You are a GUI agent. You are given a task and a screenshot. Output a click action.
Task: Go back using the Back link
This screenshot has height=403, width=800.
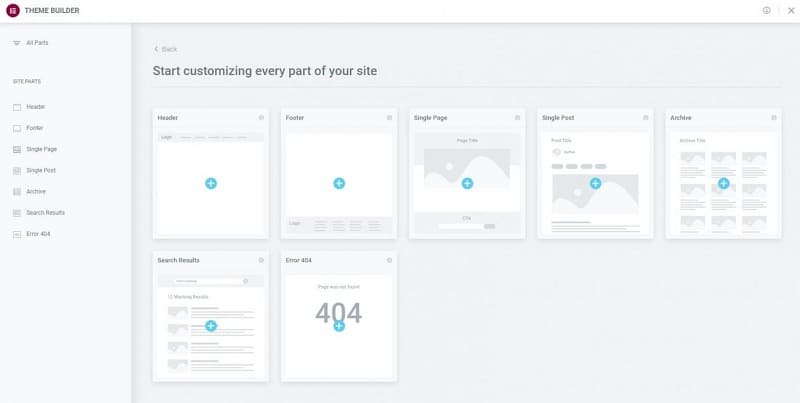pos(166,49)
